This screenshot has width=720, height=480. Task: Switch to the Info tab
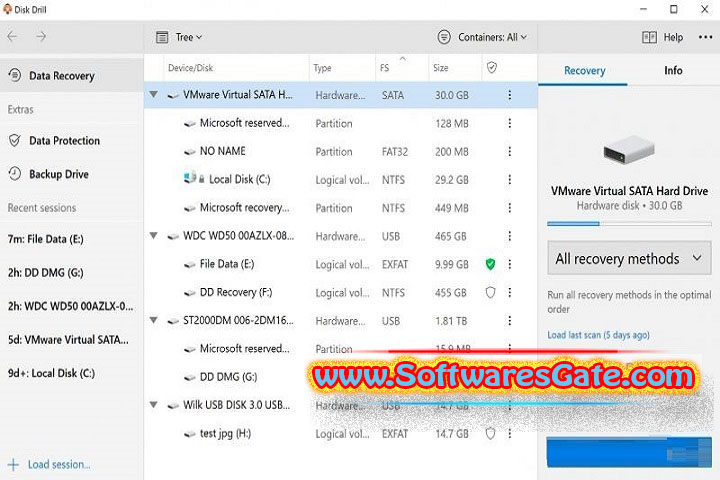[673, 70]
